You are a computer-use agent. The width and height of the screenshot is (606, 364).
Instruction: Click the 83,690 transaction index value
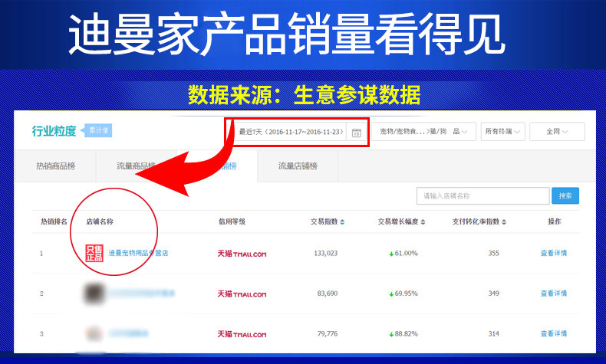328,293
